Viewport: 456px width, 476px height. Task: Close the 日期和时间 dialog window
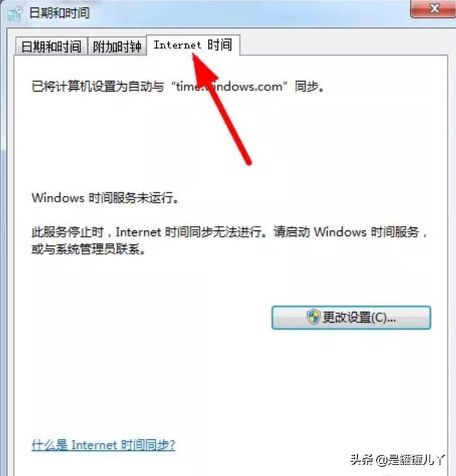click(x=433, y=9)
